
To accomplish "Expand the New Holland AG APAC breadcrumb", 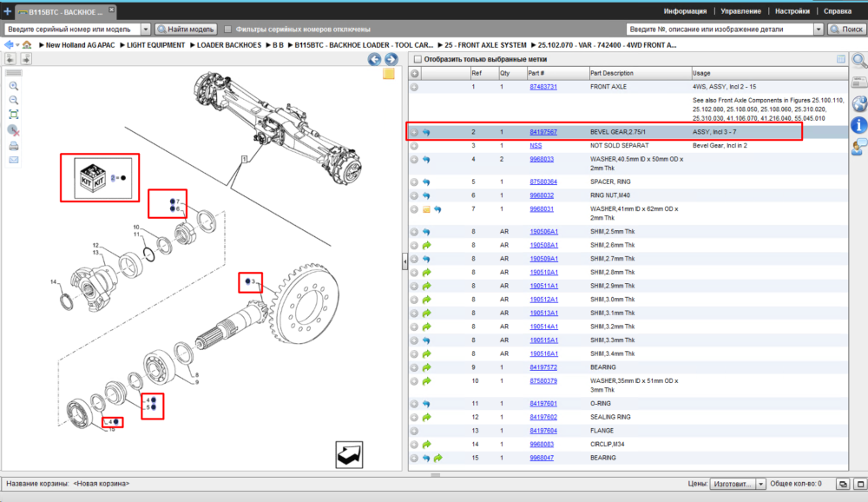I will click(x=42, y=45).
